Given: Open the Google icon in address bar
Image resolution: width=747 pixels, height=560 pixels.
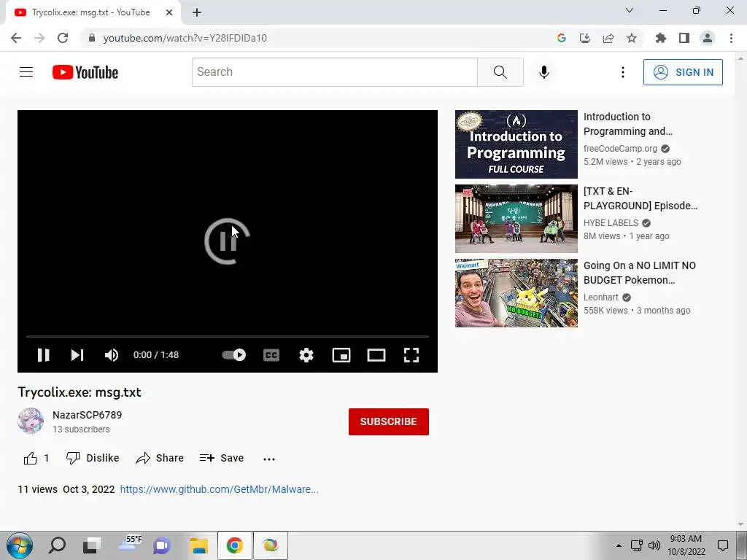Looking at the screenshot, I should [x=562, y=38].
